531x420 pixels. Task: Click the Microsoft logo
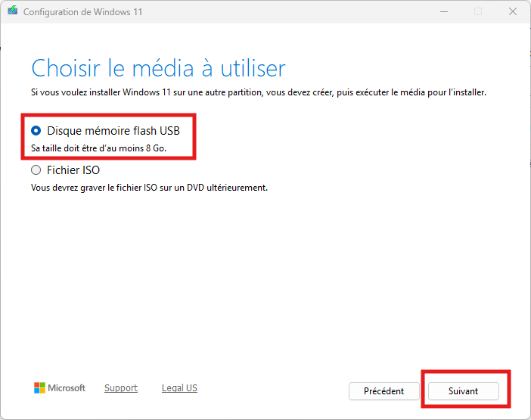[60, 388]
